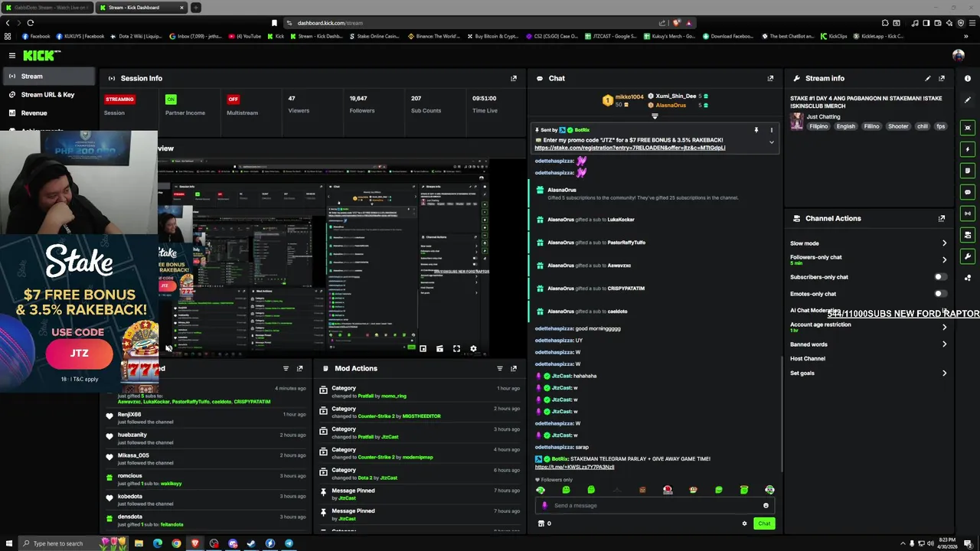This screenshot has height=551, width=980.
Task: Expand Account age restriction options
Action: pyautogui.click(x=944, y=327)
